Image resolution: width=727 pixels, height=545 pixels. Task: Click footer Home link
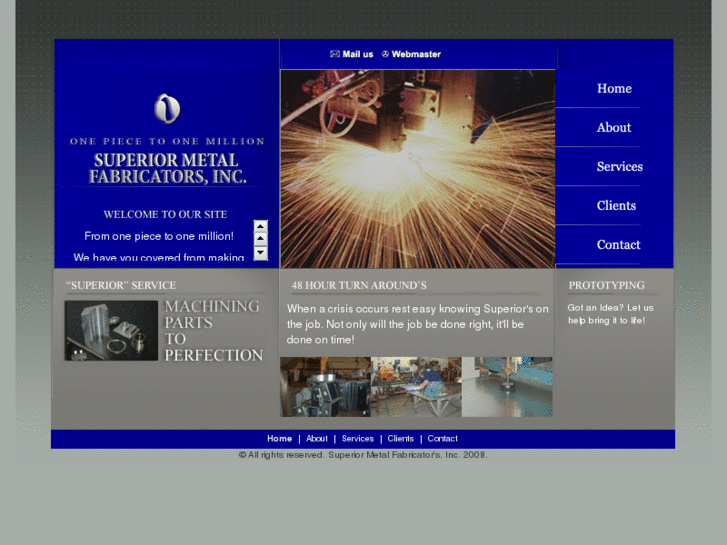[x=280, y=439]
